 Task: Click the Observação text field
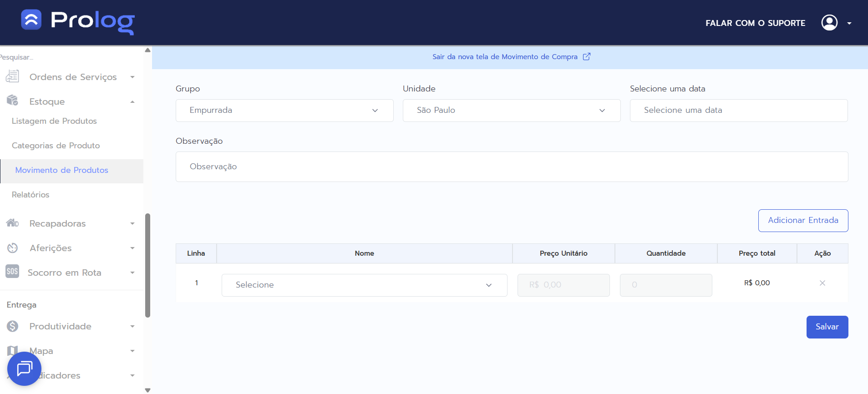tap(512, 167)
